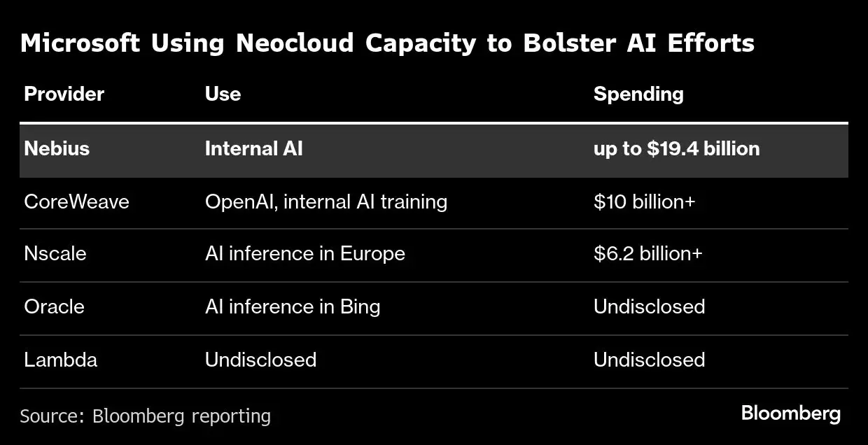Screen dimensions: 868x445
Task: Click the Bloomberg logo
Action: 790,414
